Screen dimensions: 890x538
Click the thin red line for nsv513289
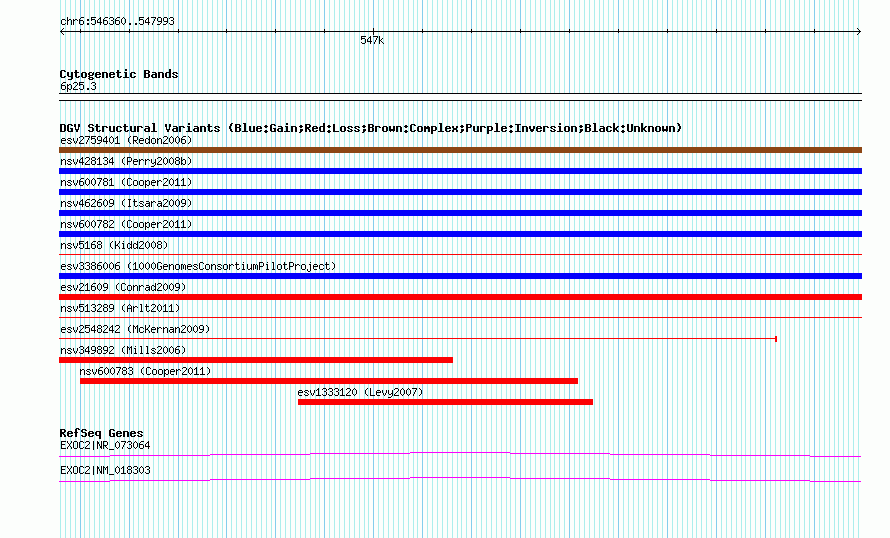tap(460, 318)
